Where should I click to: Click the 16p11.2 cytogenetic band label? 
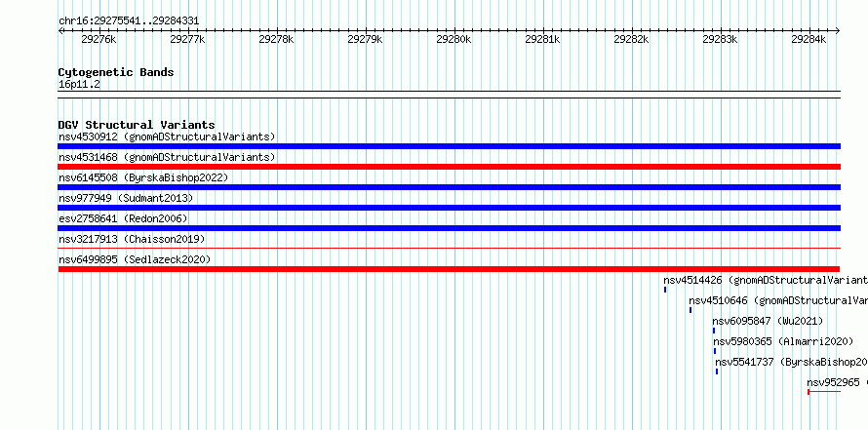(80, 84)
